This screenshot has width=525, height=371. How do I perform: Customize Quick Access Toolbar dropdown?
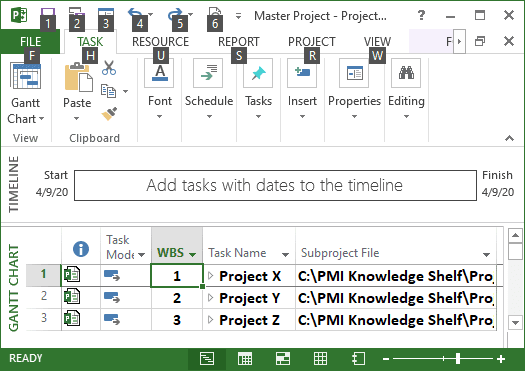point(238,15)
